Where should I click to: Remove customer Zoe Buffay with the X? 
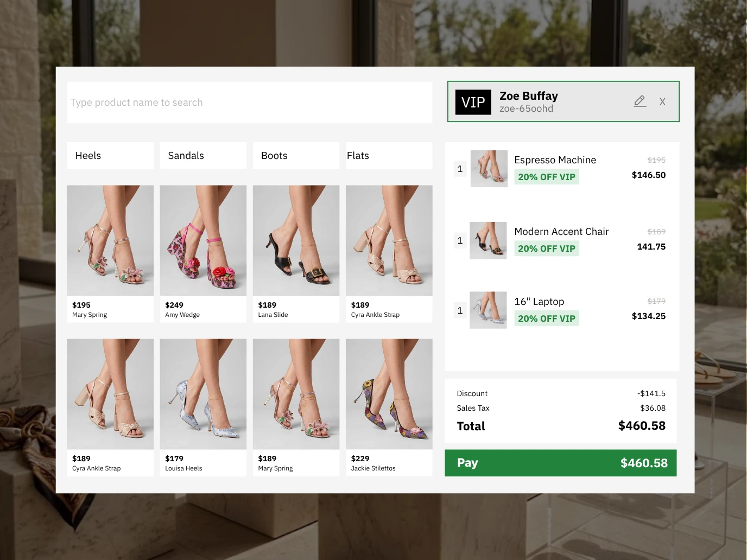[x=662, y=101]
